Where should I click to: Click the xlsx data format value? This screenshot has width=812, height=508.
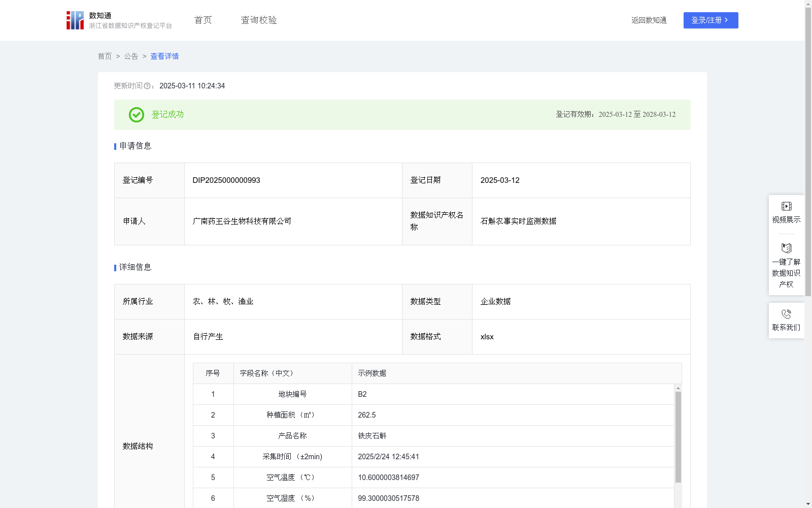pyautogui.click(x=487, y=337)
